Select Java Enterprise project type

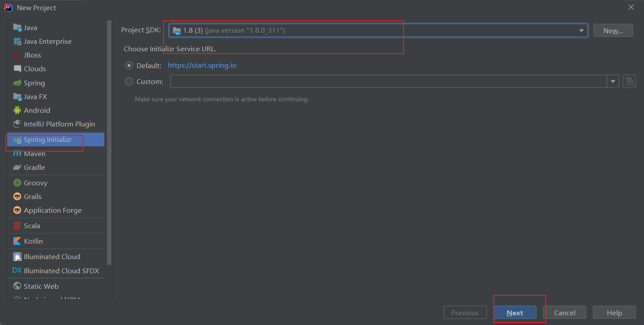click(x=56, y=41)
